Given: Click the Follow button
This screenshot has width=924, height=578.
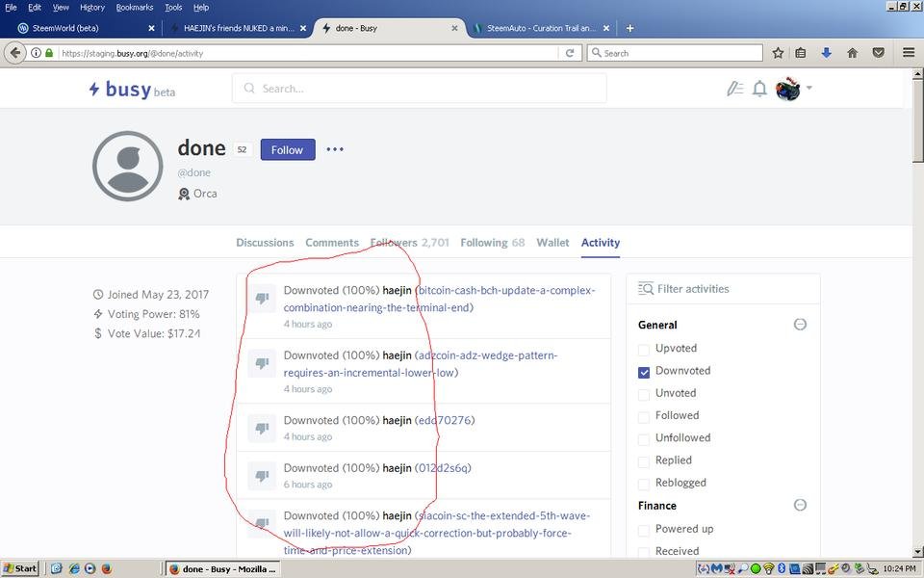Looking at the screenshot, I should [x=288, y=150].
